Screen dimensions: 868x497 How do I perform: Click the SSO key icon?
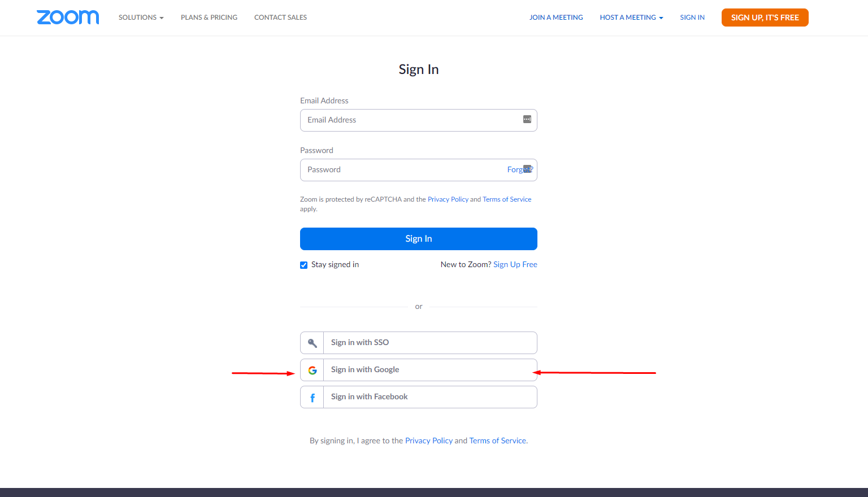click(x=312, y=343)
